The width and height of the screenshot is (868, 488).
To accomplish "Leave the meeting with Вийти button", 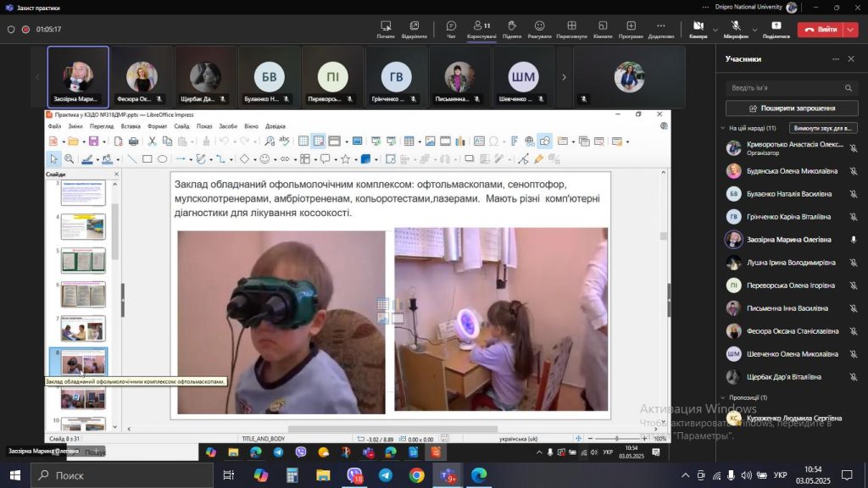I will click(x=821, y=30).
